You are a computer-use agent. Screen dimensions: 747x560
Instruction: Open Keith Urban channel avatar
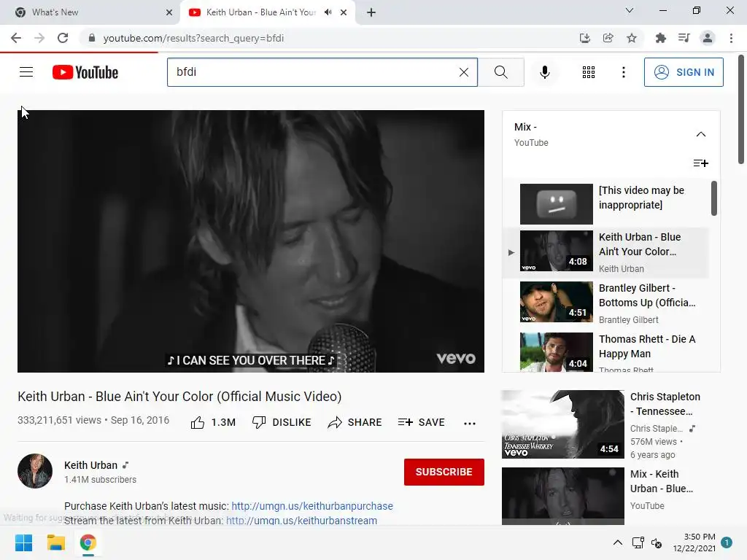pyautogui.click(x=35, y=471)
